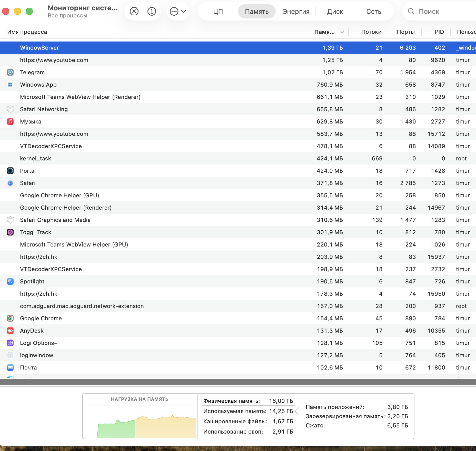Click the Физическая память value 16,00 ГБ

tap(281, 401)
